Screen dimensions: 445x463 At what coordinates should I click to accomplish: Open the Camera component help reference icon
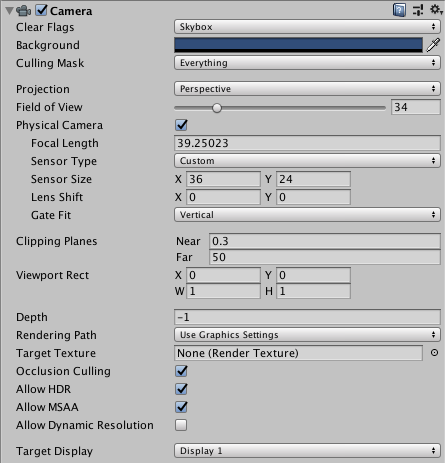pyautogui.click(x=399, y=10)
